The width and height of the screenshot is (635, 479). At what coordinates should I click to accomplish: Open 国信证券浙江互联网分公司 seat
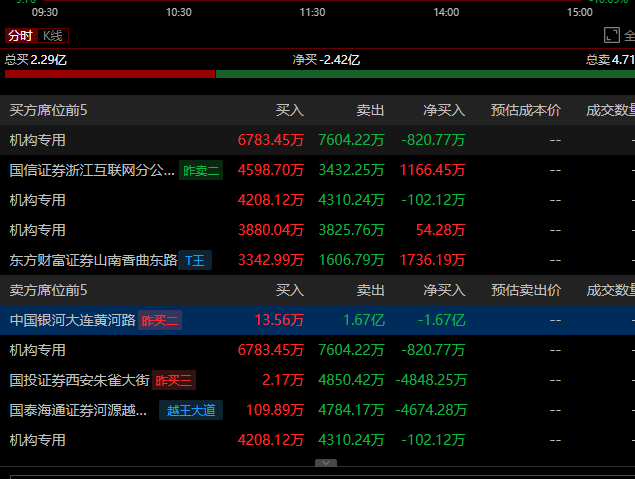[92, 170]
